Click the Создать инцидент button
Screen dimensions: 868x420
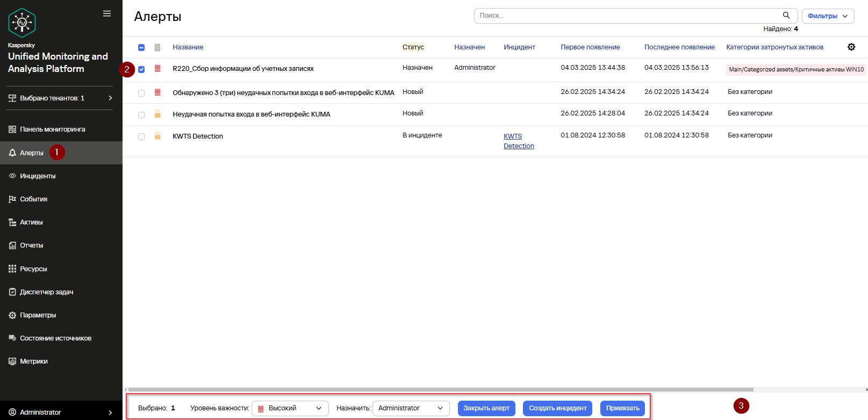click(558, 408)
